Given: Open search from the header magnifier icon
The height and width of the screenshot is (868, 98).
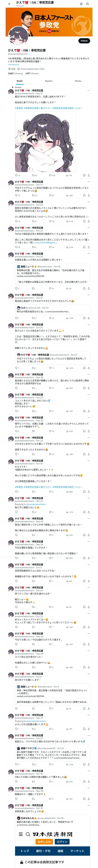Looking at the screenshot, I should tap(88, 4).
